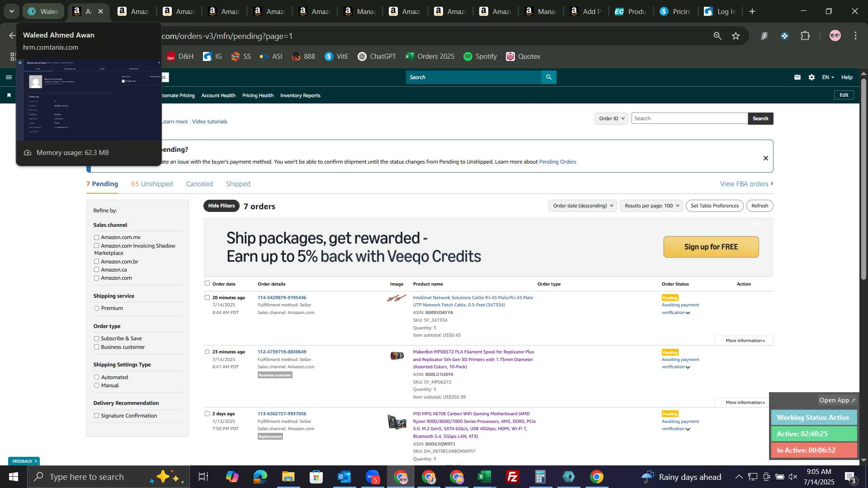Click the Order ID search input field

[689, 118]
